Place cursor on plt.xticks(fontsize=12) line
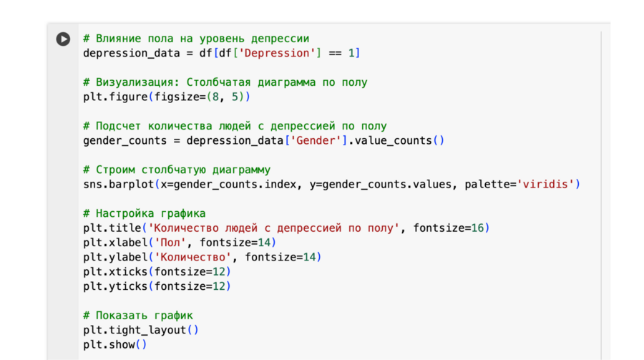The height and width of the screenshot is (360, 644). click(x=157, y=272)
